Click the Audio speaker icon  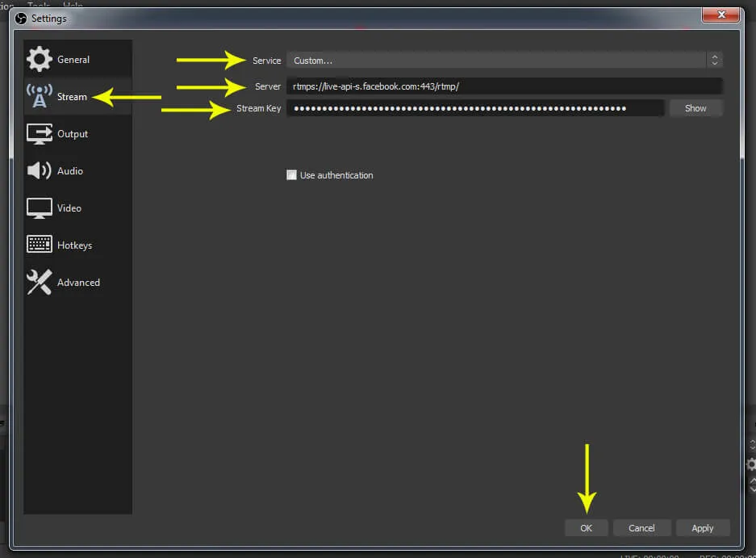tap(40, 171)
